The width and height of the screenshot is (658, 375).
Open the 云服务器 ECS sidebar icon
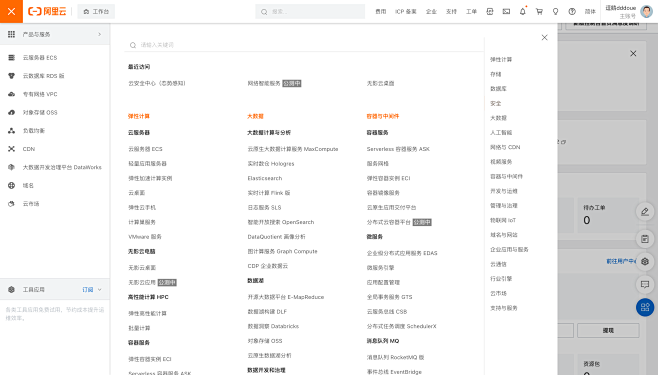pyautogui.click(x=11, y=57)
